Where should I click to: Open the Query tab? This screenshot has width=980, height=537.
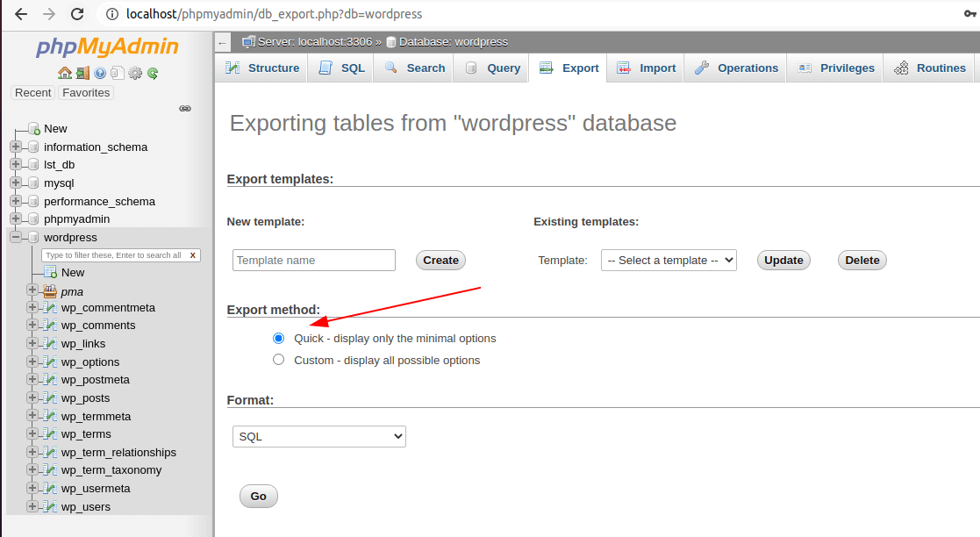pos(493,68)
